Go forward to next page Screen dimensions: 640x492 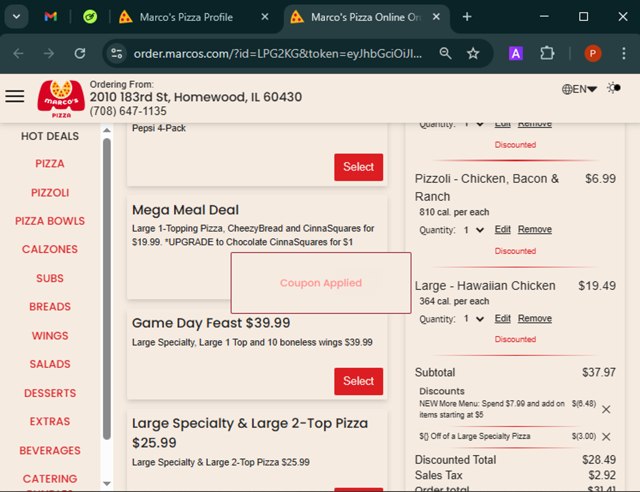pos(49,53)
